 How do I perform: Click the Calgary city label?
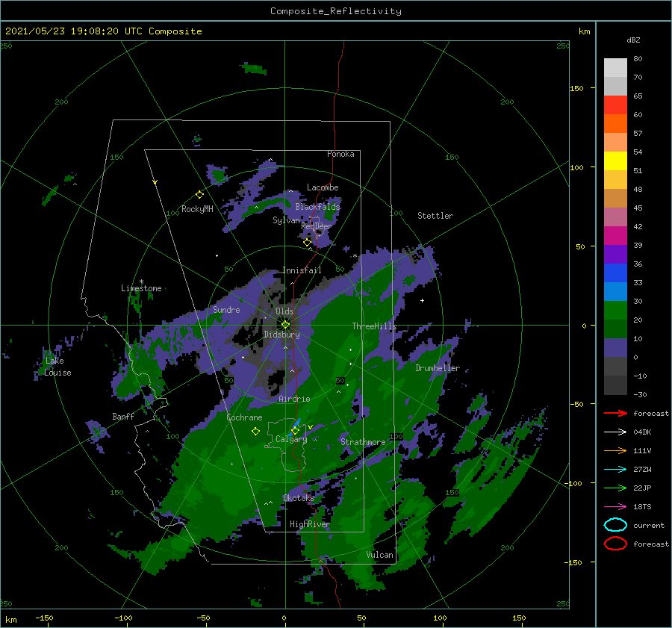(x=291, y=439)
